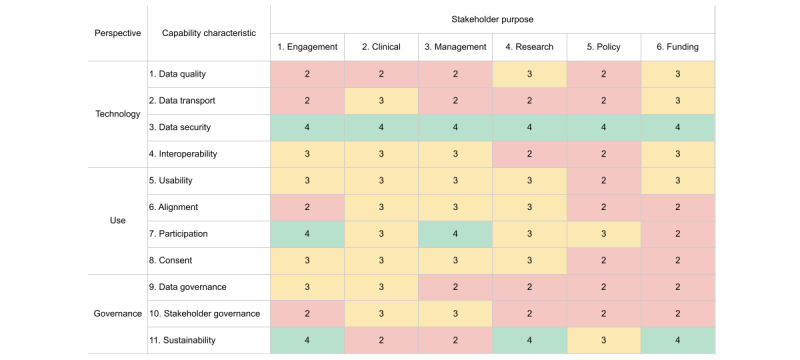Select the 2. Clinical column header
800x360 pixels.
[x=382, y=47]
